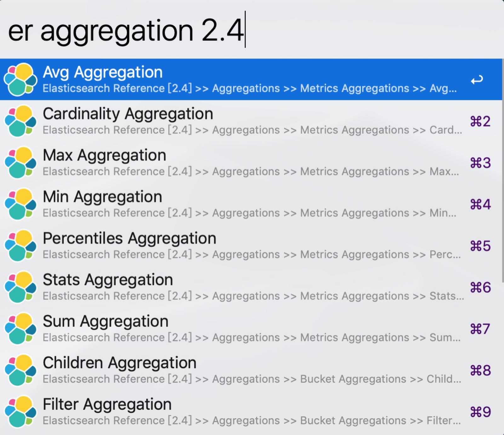Click the ⌘5 shortcut label
504x435 pixels.
pos(480,246)
